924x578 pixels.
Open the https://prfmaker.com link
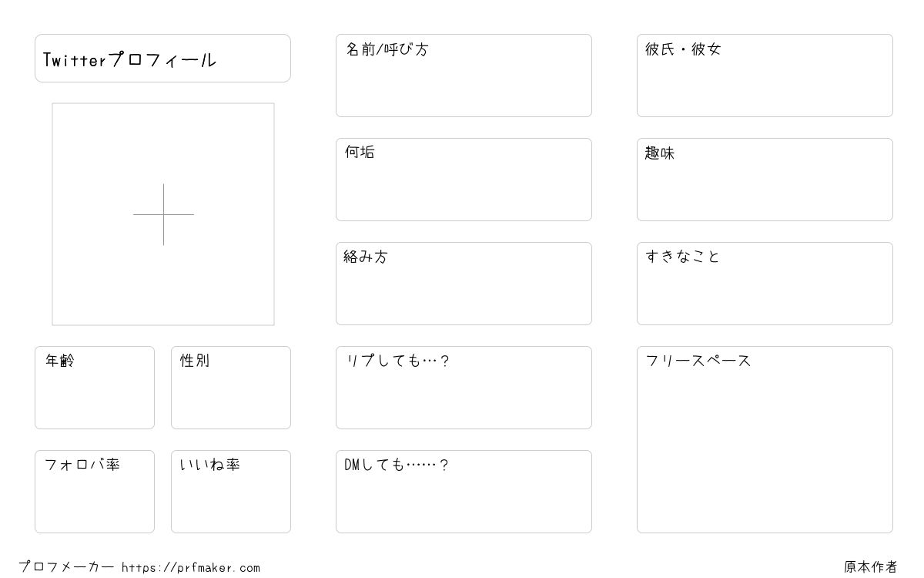[191, 568]
